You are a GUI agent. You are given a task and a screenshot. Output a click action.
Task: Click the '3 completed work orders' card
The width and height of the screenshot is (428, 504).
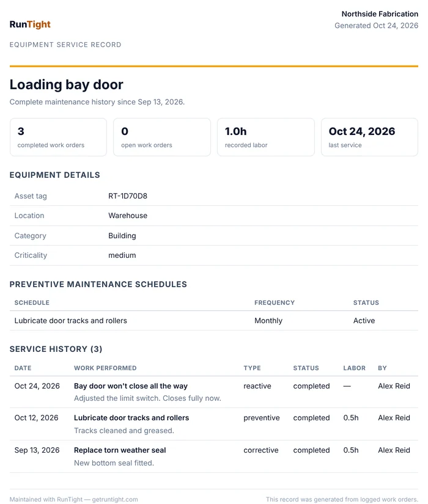58,137
